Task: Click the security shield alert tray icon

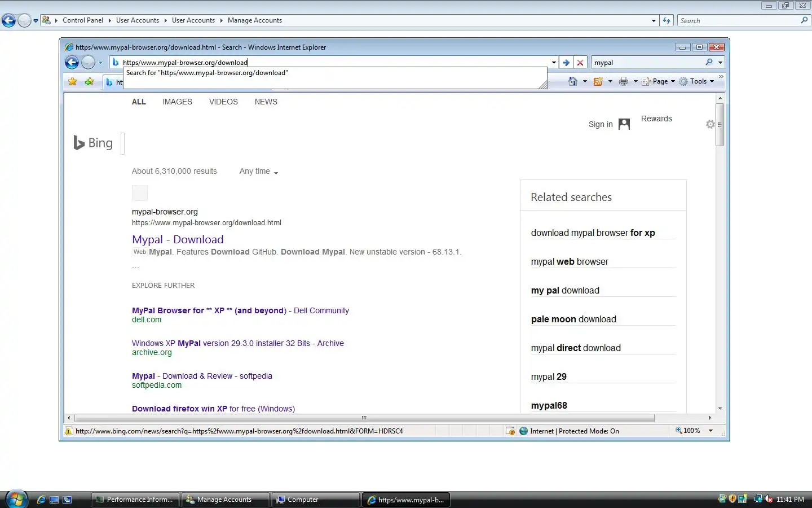Action: [732, 499]
